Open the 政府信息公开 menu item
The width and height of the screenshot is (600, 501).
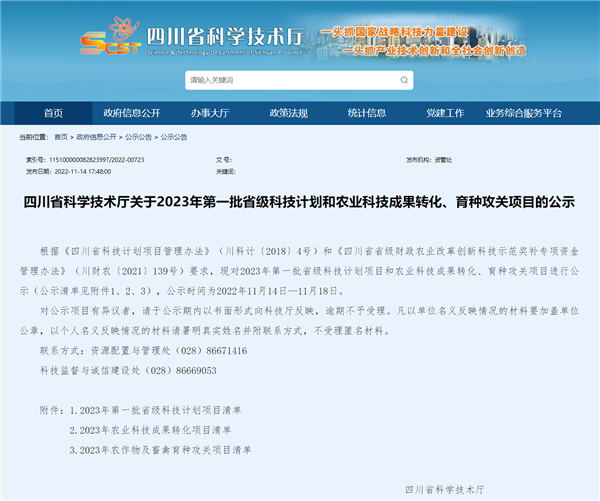click(132, 113)
